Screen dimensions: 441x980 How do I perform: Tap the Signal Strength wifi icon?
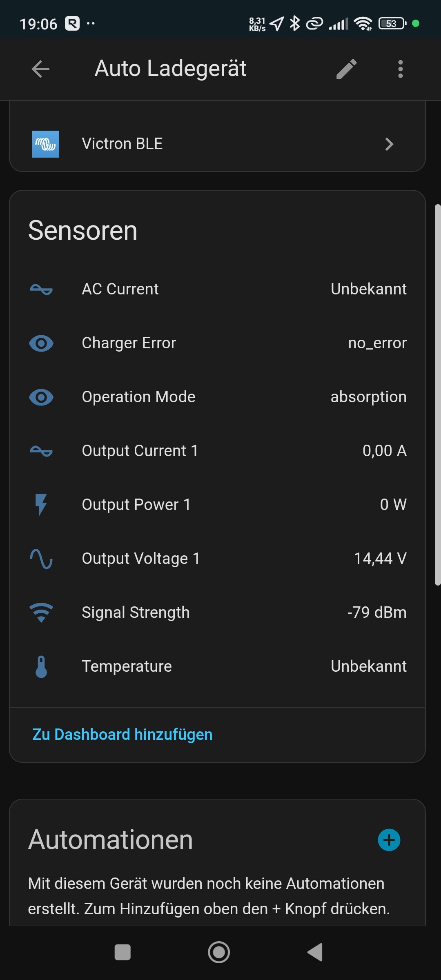click(41, 612)
